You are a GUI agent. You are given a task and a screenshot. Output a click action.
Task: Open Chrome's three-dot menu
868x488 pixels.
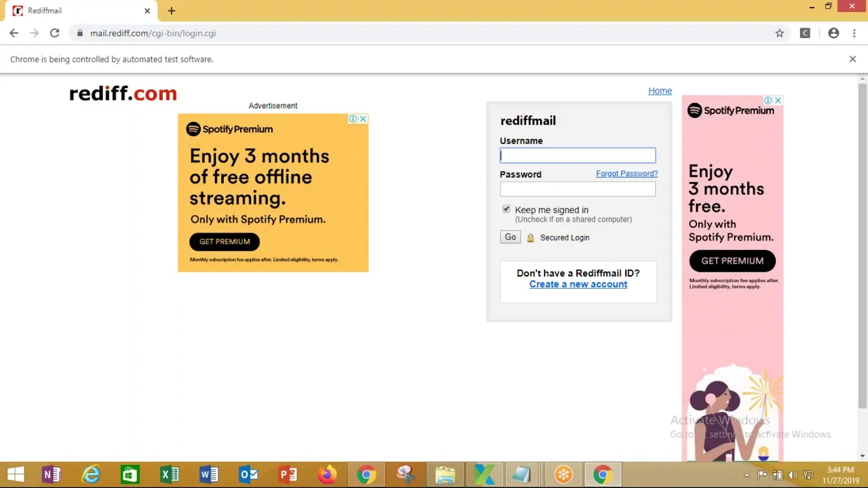pos(854,33)
